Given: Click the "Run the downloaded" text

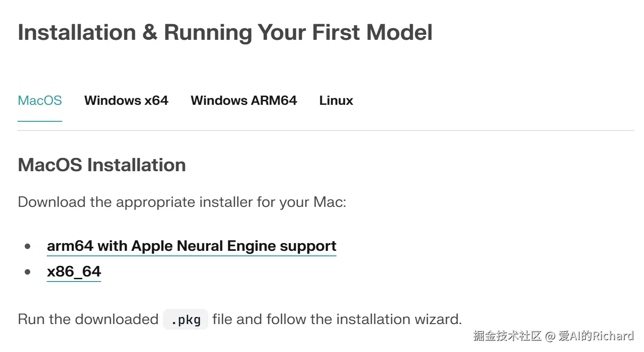Looking at the screenshot, I should coord(88,320).
